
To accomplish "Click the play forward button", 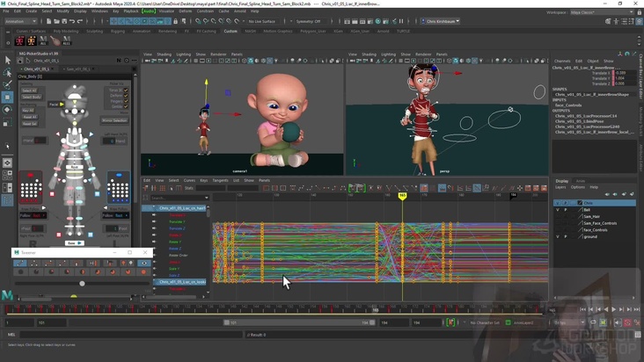I will [x=613, y=309].
